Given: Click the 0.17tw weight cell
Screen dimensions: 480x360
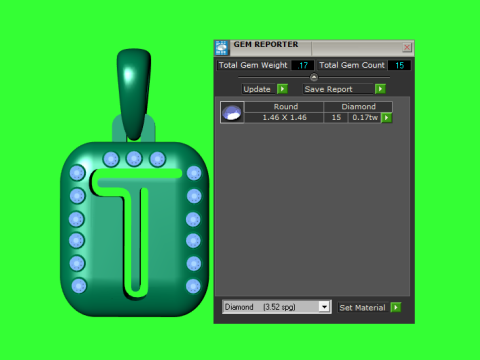Looking at the screenshot, I should pyautogui.click(x=365, y=118).
